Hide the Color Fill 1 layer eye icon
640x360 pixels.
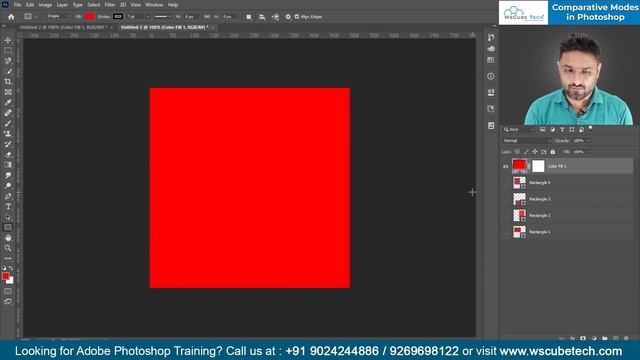click(x=506, y=166)
